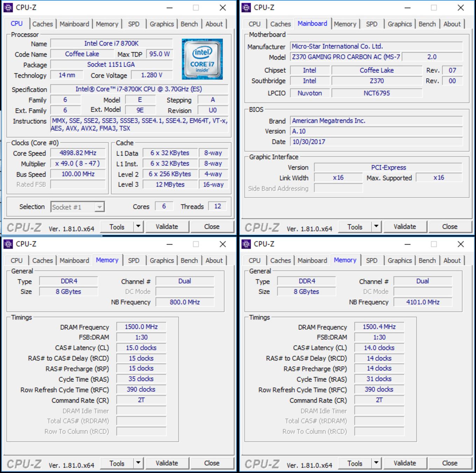This screenshot has width=476, height=473.
Task: Click Close button in the Mainboard window
Action: tap(450, 227)
